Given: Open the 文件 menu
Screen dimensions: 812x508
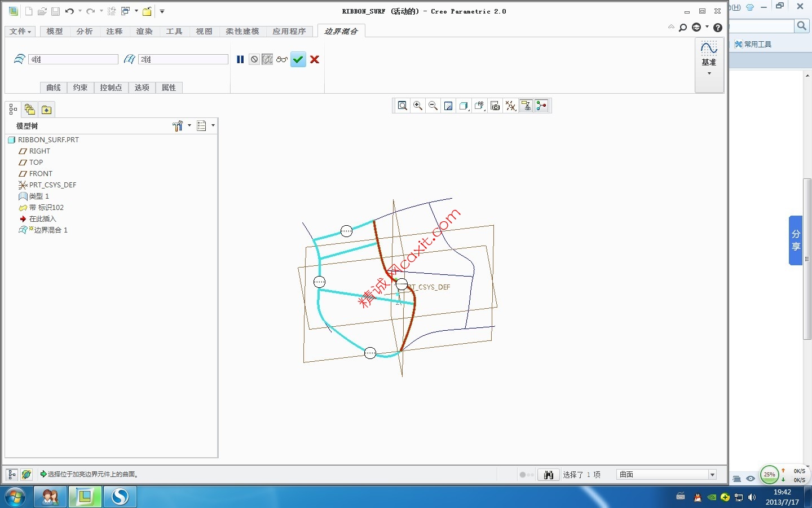Looking at the screenshot, I should pyautogui.click(x=20, y=32).
